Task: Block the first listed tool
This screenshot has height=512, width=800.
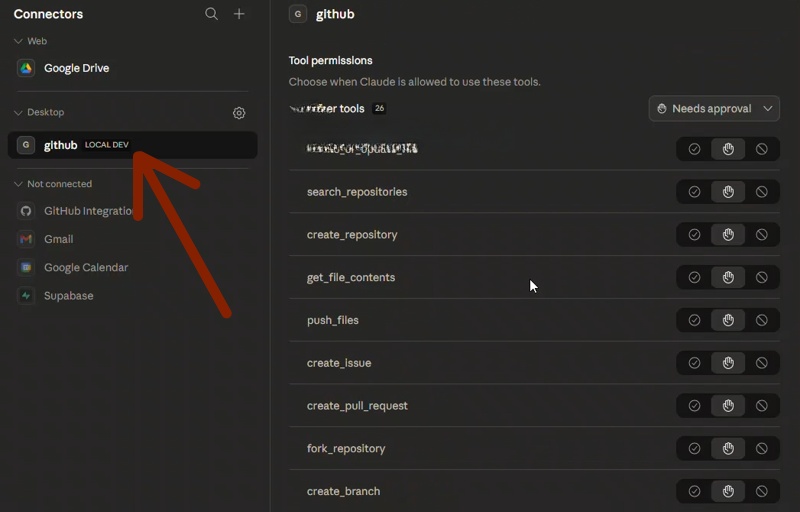Action: [x=762, y=149]
